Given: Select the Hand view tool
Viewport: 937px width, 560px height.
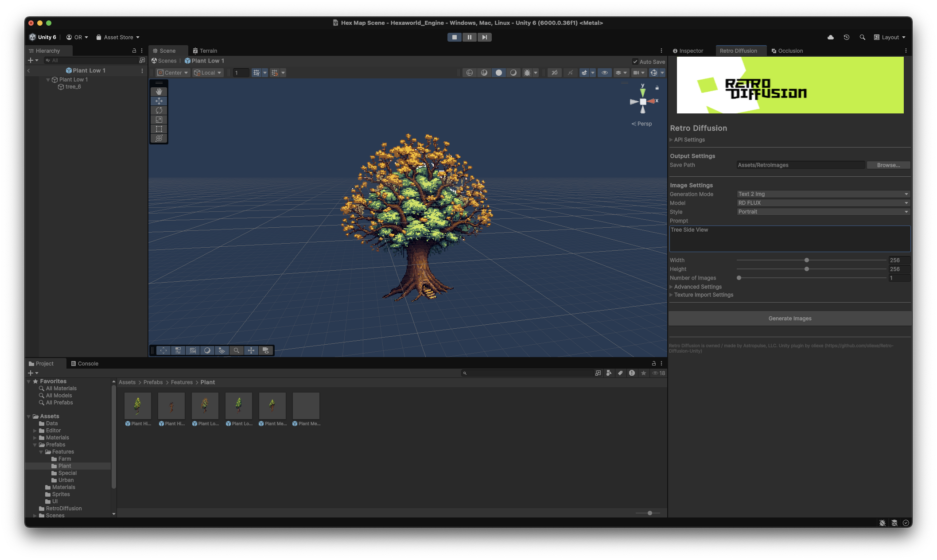Looking at the screenshot, I should pyautogui.click(x=159, y=92).
